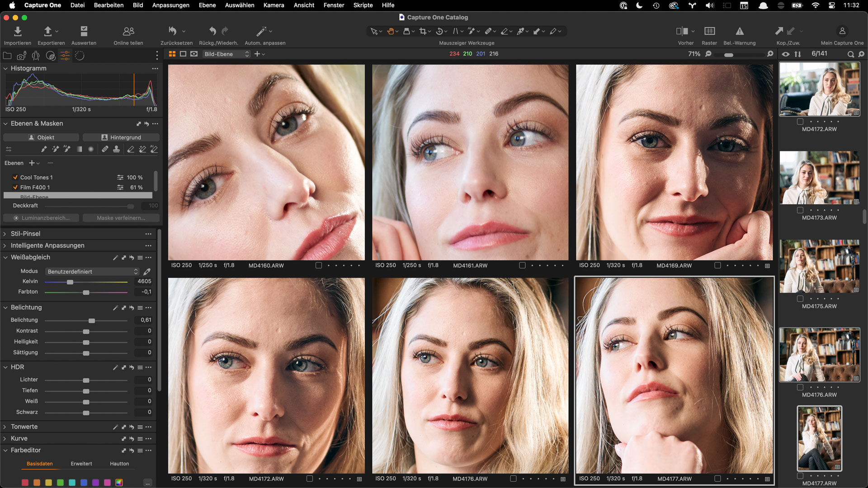
Task: Open the browser search magnifier
Action: tap(850, 54)
